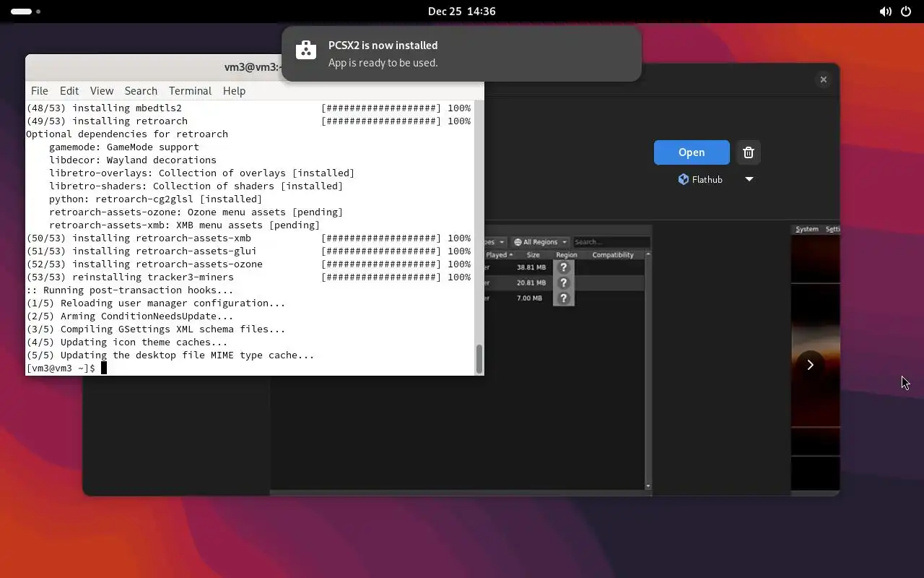
Task: Click 'Optional dependencies for retroarch' line
Action: [x=127, y=134]
